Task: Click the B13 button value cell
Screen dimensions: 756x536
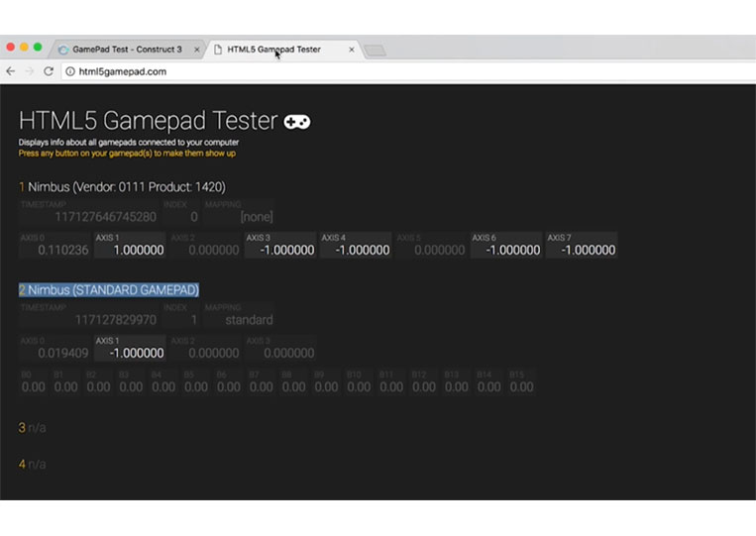Action: tap(456, 382)
